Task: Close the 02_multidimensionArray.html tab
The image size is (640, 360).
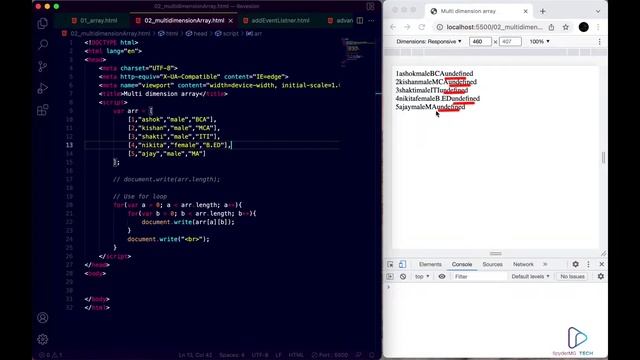Action: [231, 20]
